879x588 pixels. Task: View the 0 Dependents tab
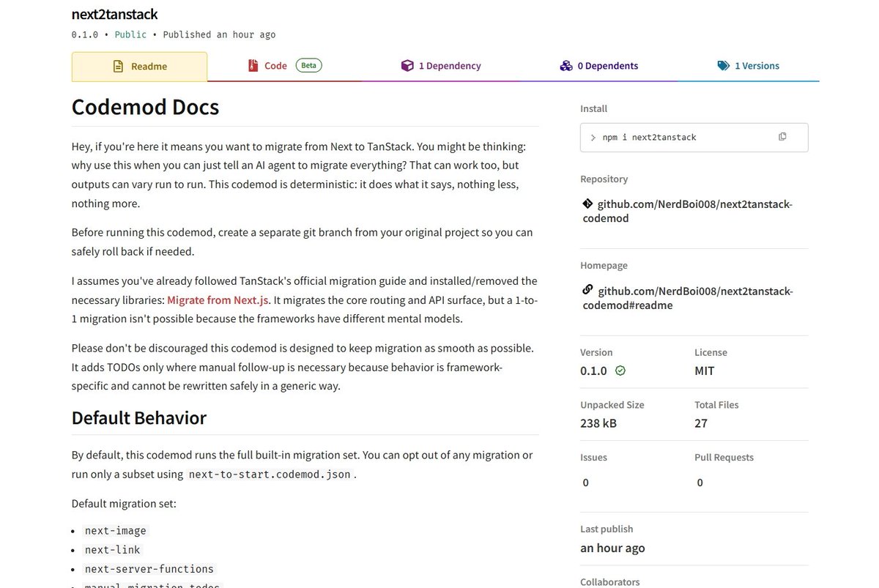coord(598,66)
